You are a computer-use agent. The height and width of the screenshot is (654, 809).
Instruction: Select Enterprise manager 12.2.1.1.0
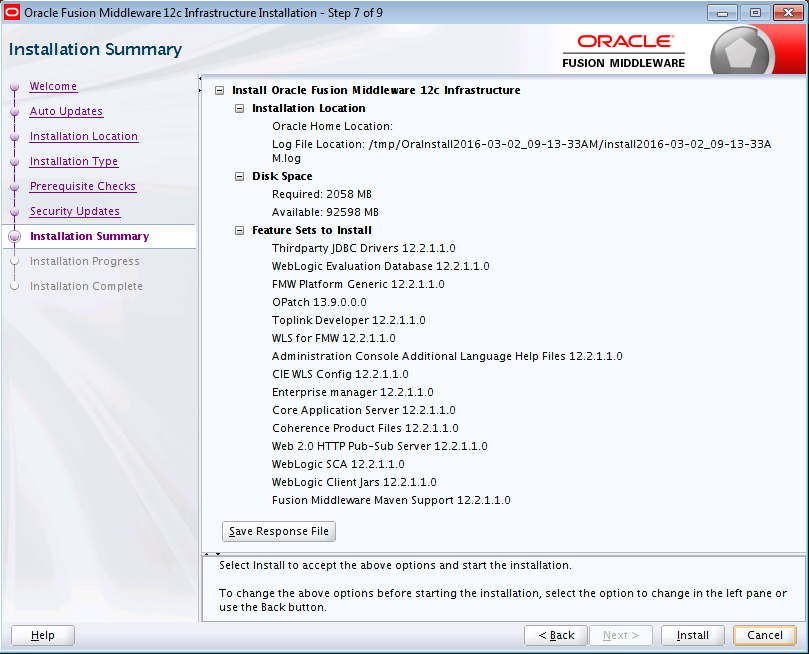pyautogui.click(x=353, y=393)
